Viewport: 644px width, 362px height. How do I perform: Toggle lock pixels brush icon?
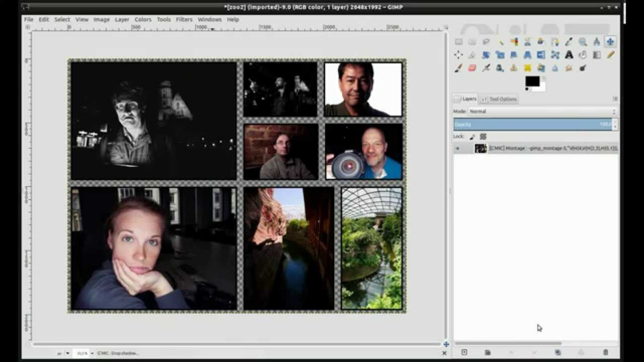[472, 136]
